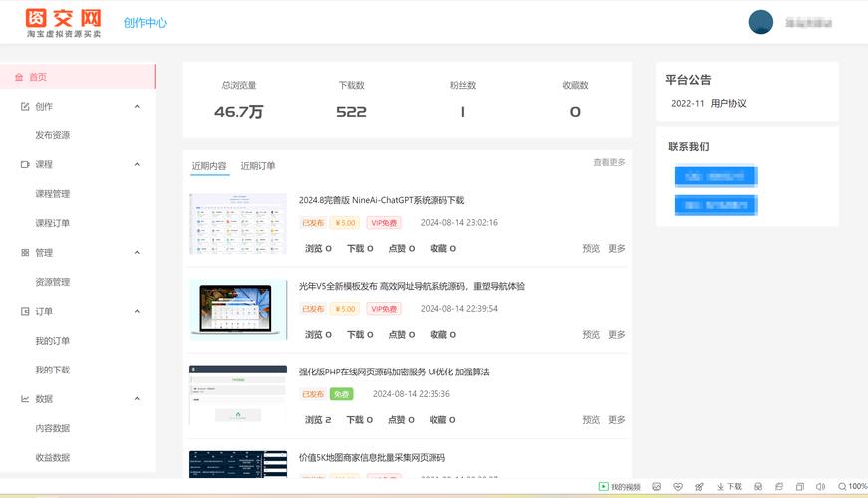Viewport: 868px width, 498px height.
Task: Click the rocket accelerator icon in status bar
Action: pyautogui.click(x=699, y=487)
